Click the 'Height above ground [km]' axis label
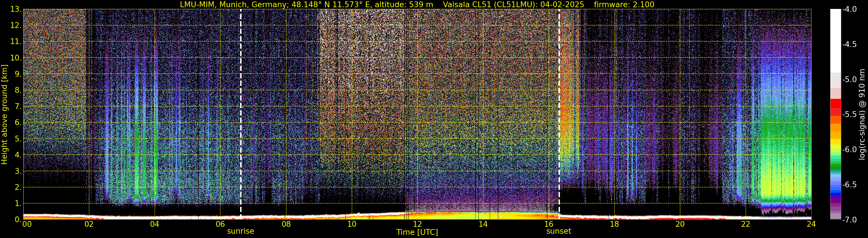 click(4, 114)
